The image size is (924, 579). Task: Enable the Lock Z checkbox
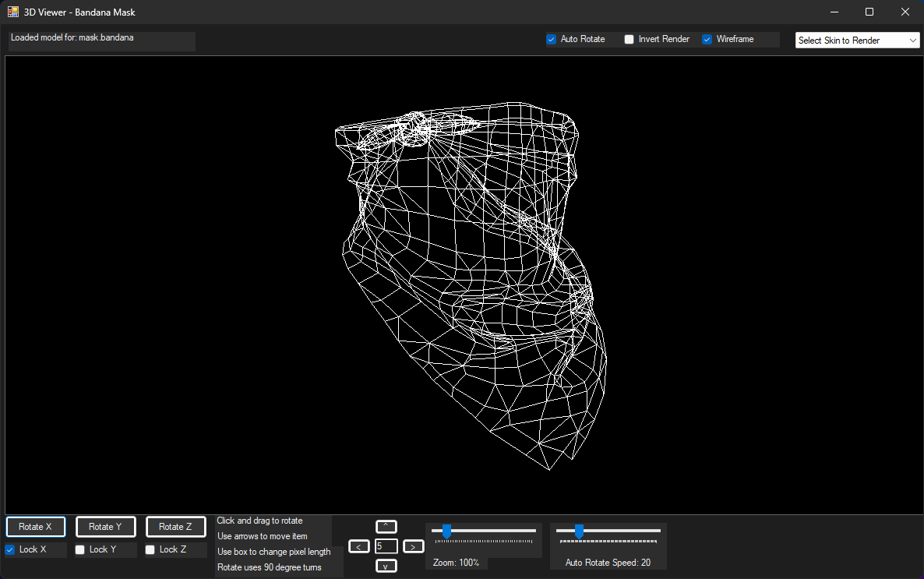[x=149, y=549]
